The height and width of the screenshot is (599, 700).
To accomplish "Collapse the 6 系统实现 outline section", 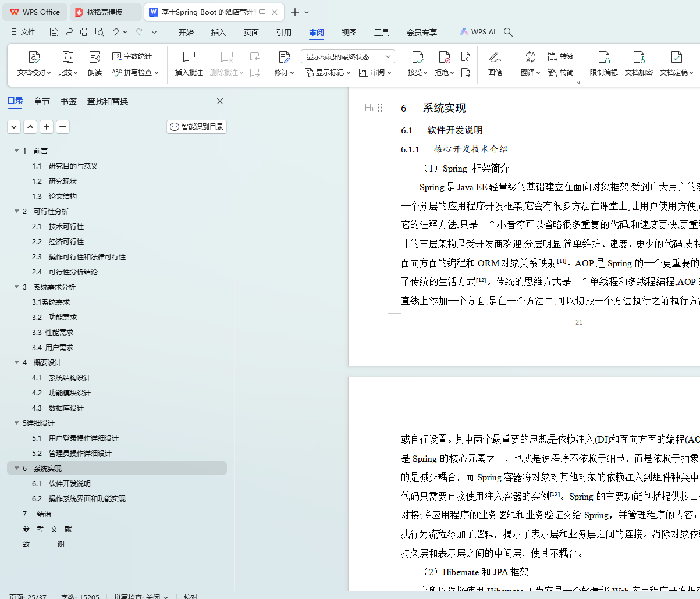I will [16, 468].
